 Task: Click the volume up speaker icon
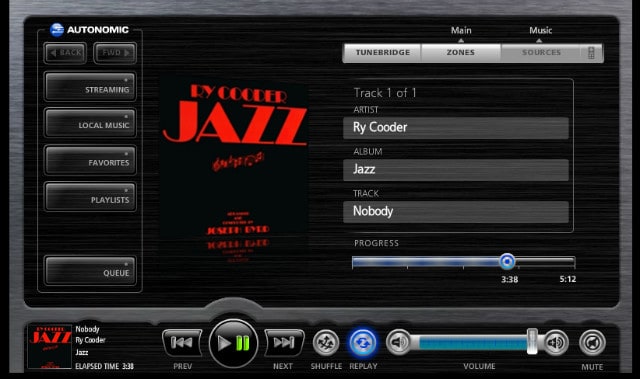[x=556, y=342]
